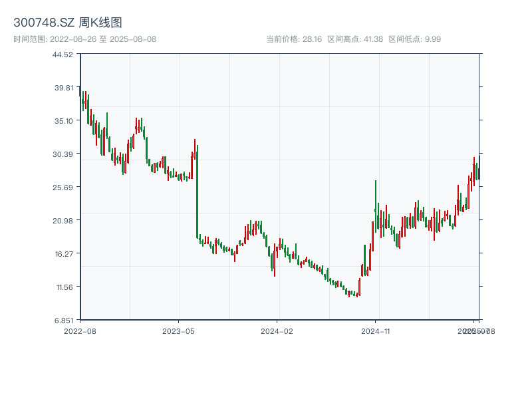
Task: Click the 区间低点 9.99 label
Action: [414, 39]
